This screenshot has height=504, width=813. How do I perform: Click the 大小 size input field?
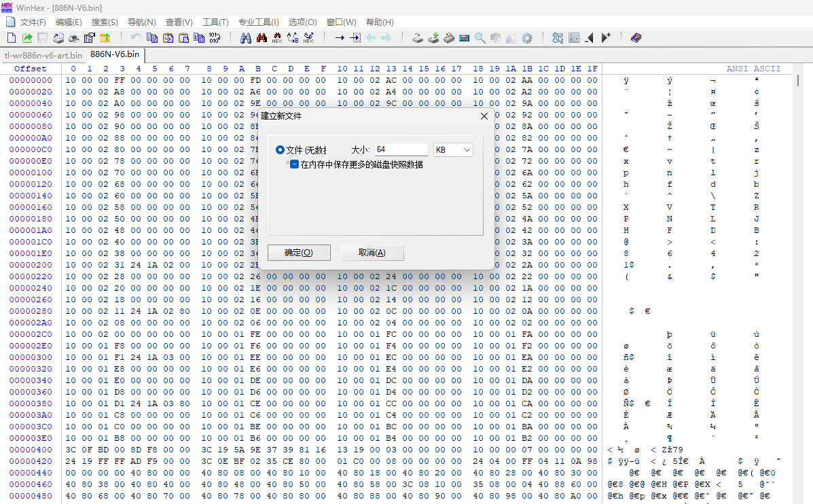[401, 150]
